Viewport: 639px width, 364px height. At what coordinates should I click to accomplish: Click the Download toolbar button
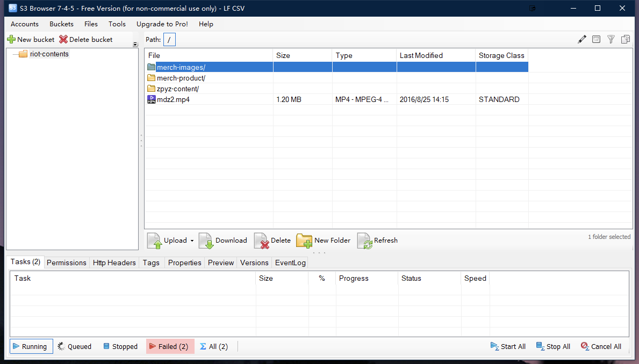click(x=223, y=241)
